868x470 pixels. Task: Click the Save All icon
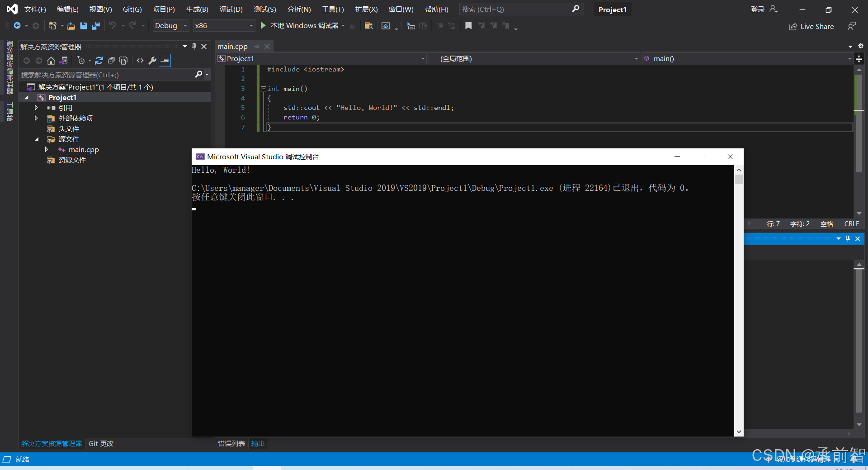pos(96,26)
